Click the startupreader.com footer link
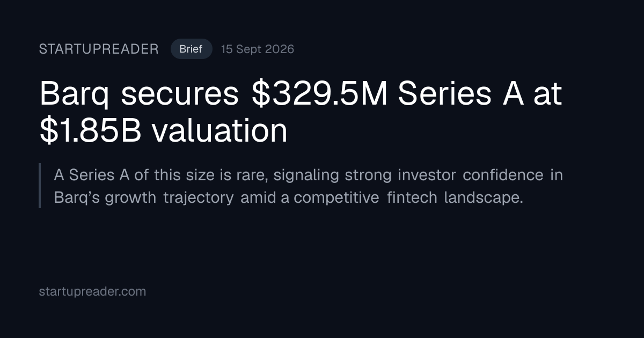Image resolution: width=644 pixels, height=338 pixels. coord(92,292)
